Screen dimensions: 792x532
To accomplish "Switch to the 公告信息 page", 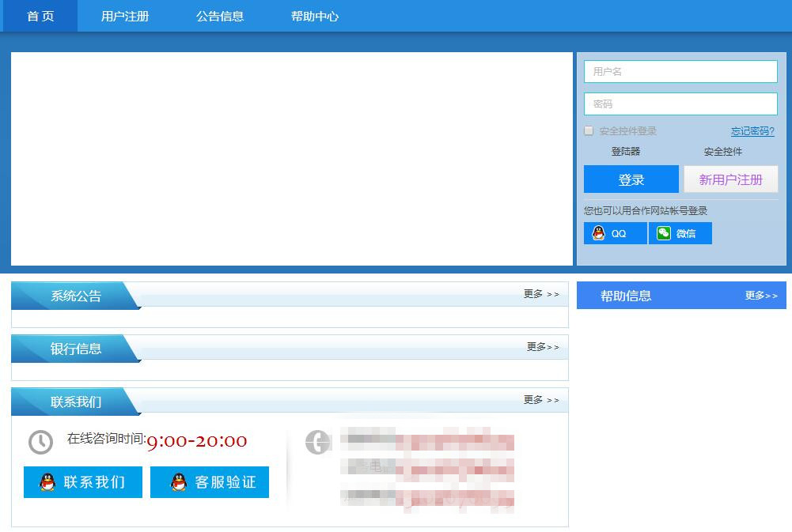I will click(220, 16).
